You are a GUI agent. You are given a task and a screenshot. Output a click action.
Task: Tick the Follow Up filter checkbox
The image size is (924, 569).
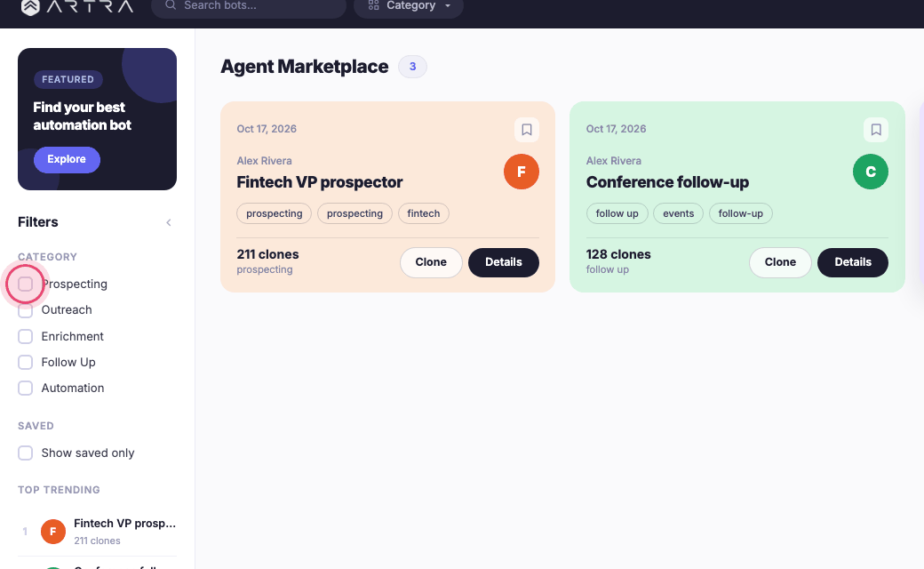click(26, 362)
